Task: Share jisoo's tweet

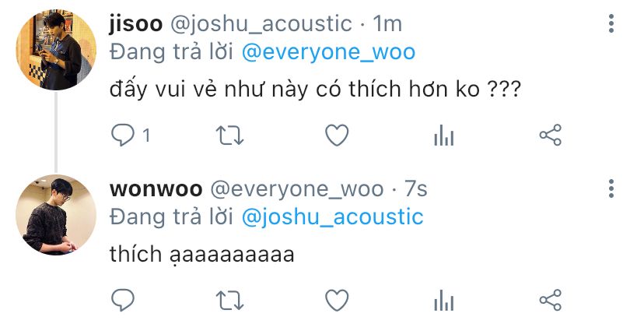Action: point(551,136)
